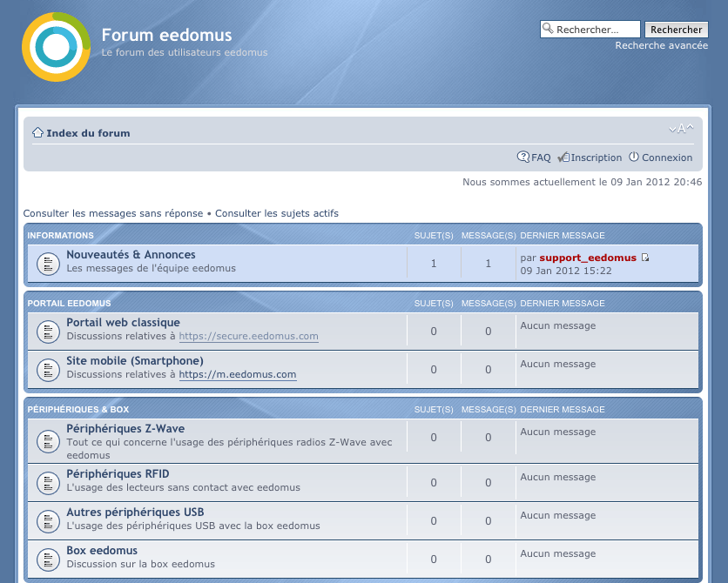Click the forum icon for Périphériques RFID

click(48, 483)
